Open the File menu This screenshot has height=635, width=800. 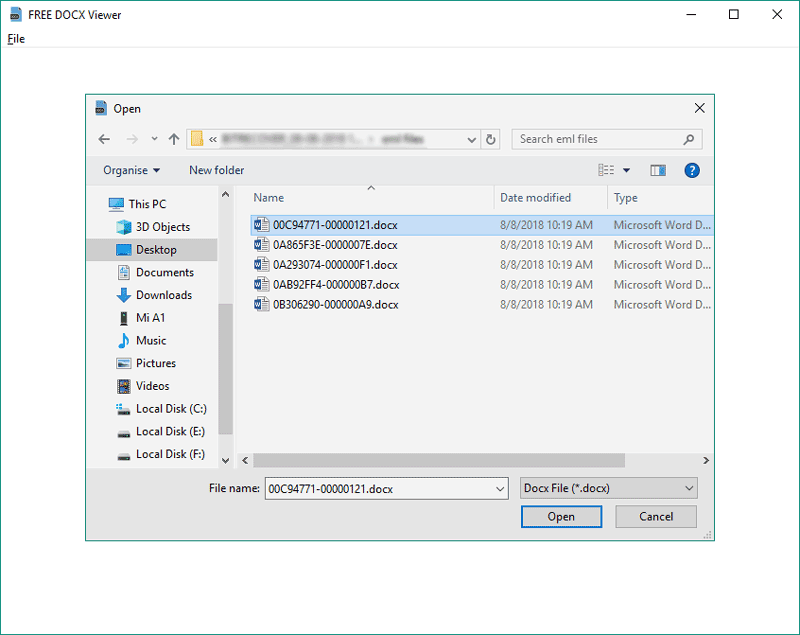click(x=16, y=39)
